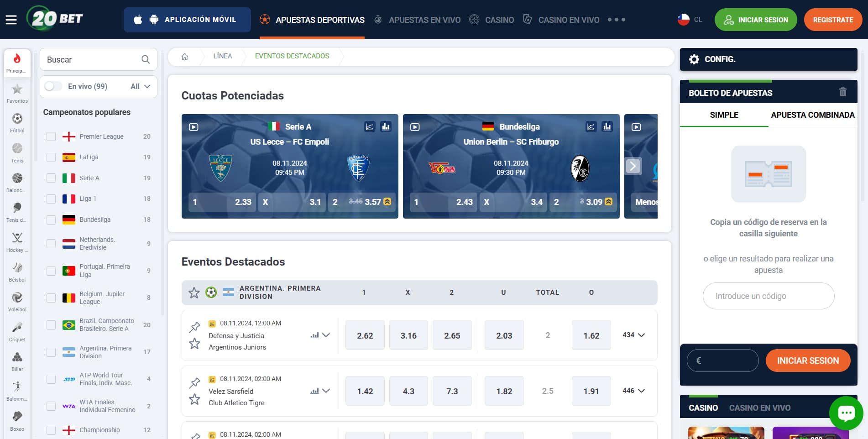This screenshot has width=868, height=439.
Task: Open statistics for Union Berlin – SC Friburgo
Action: [x=607, y=127]
